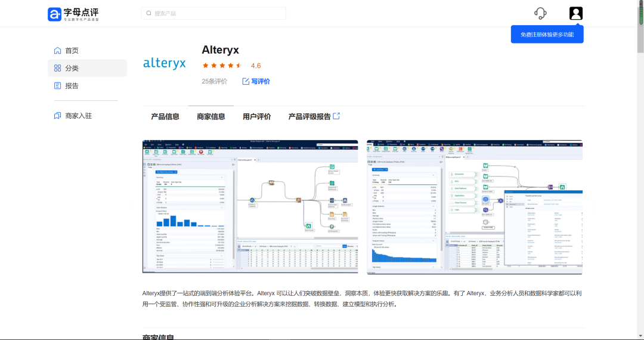Image resolution: width=644 pixels, height=340 pixels.
Task: Click the 字母点评 site logo
Action: [x=73, y=14]
